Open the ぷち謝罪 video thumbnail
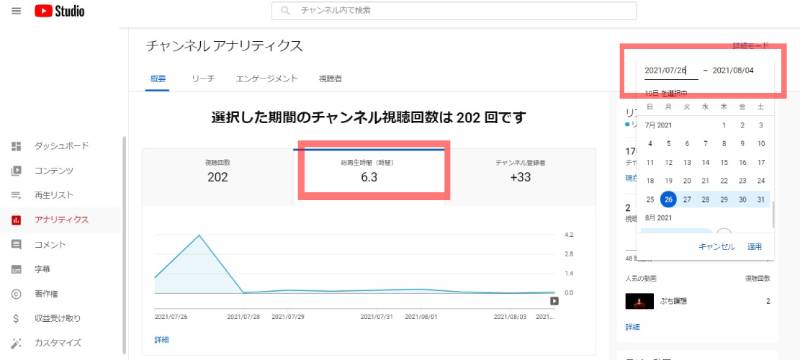This screenshot has width=800, height=360. coord(639,301)
